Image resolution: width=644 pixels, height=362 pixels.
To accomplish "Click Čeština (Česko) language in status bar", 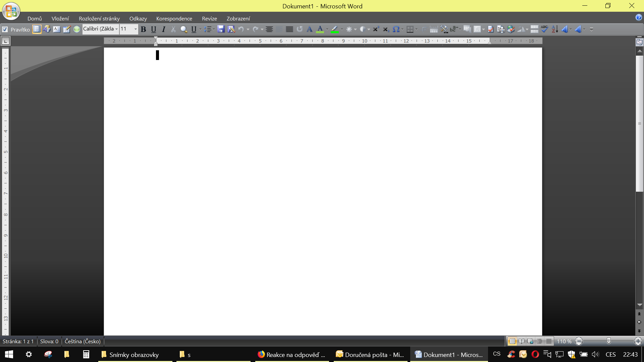I will click(x=83, y=341).
